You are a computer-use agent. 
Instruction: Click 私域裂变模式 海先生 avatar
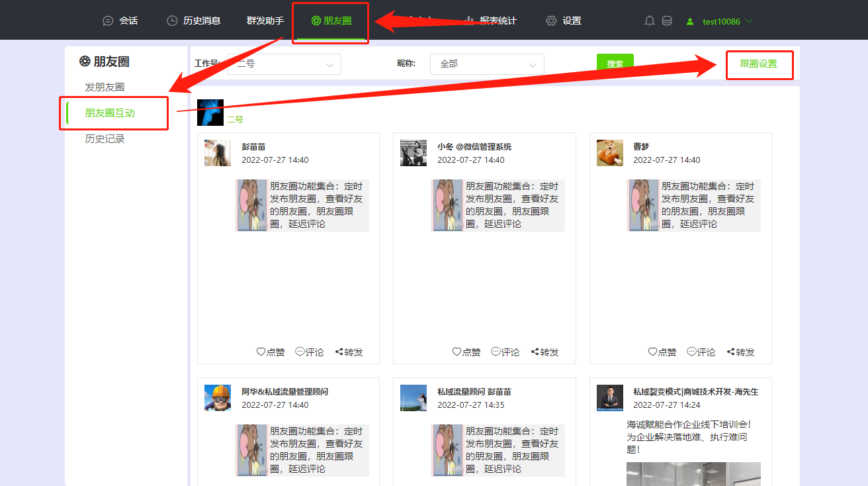[x=609, y=398]
